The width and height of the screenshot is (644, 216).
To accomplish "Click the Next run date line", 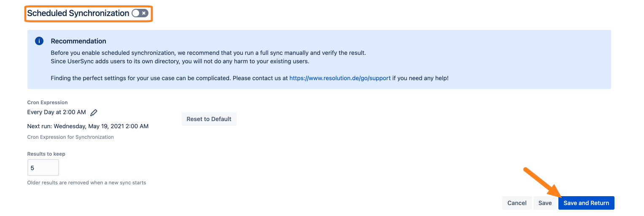I will coord(88,126).
